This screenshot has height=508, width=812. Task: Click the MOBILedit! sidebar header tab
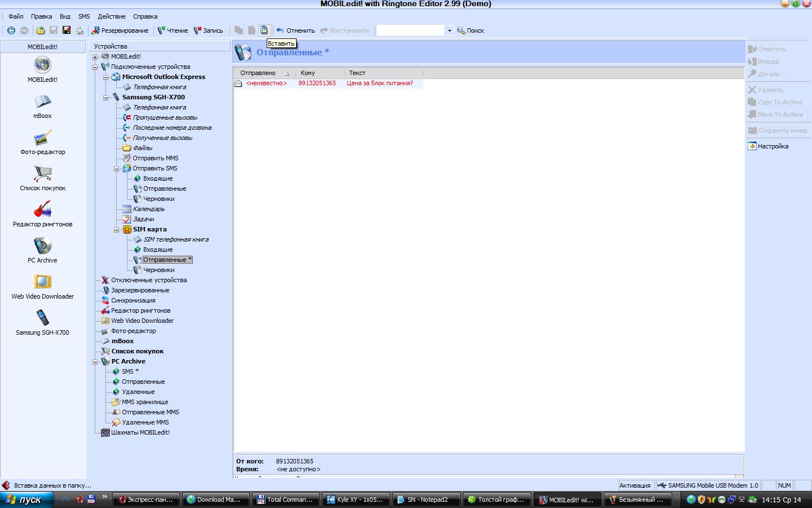point(42,47)
